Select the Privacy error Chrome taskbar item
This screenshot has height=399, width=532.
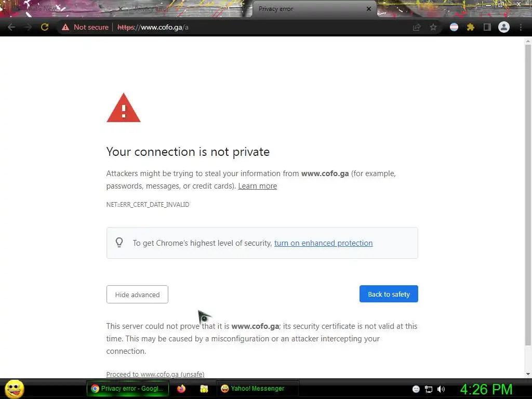pyautogui.click(x=128, y=389)
